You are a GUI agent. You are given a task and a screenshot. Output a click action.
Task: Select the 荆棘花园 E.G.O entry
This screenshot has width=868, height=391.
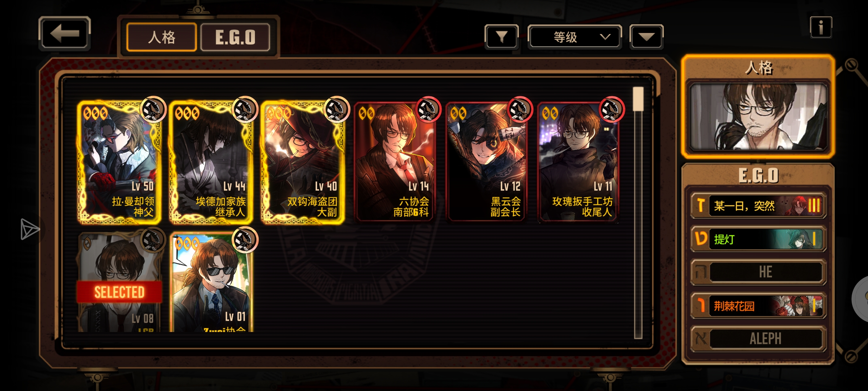point(758,306)
